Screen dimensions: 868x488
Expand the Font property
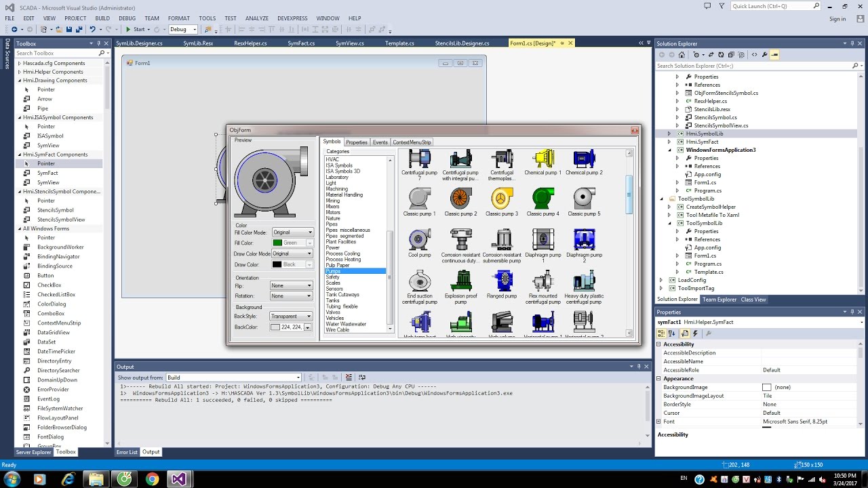click(659, 422)
